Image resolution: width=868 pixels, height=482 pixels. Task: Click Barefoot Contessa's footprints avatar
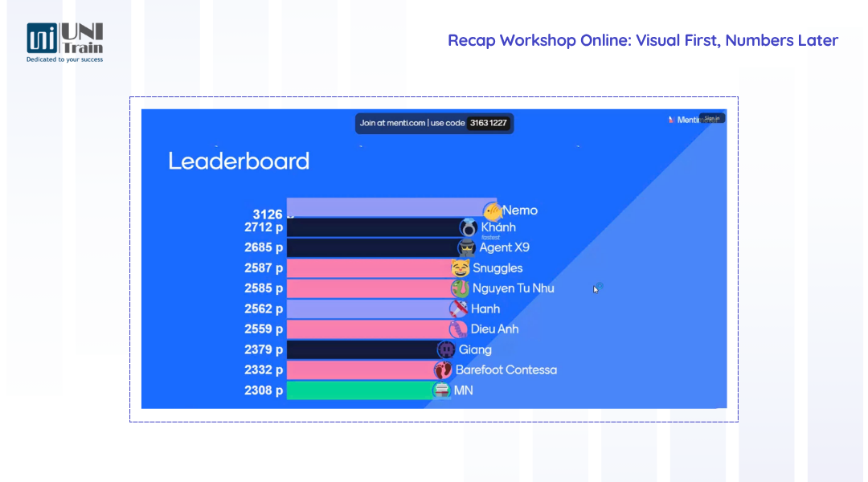(x=443, y=370)
